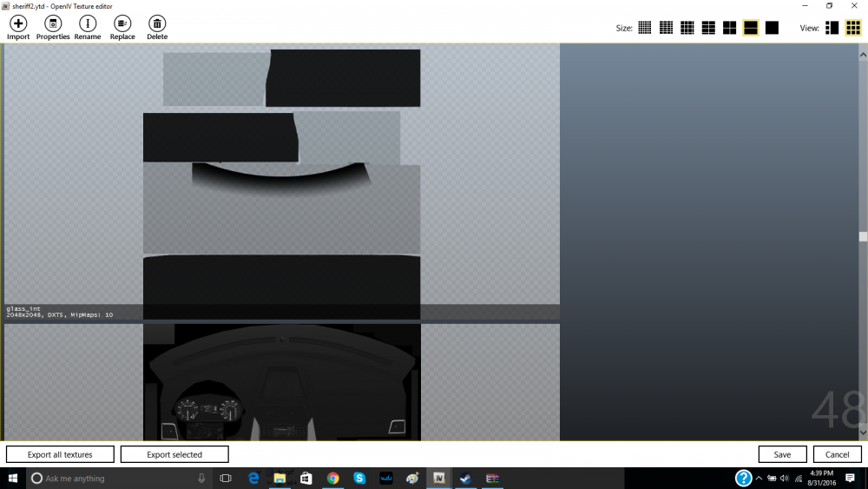868x489 pixels.
Task: Delete the selected texture
Action: (x=157, y=28)
